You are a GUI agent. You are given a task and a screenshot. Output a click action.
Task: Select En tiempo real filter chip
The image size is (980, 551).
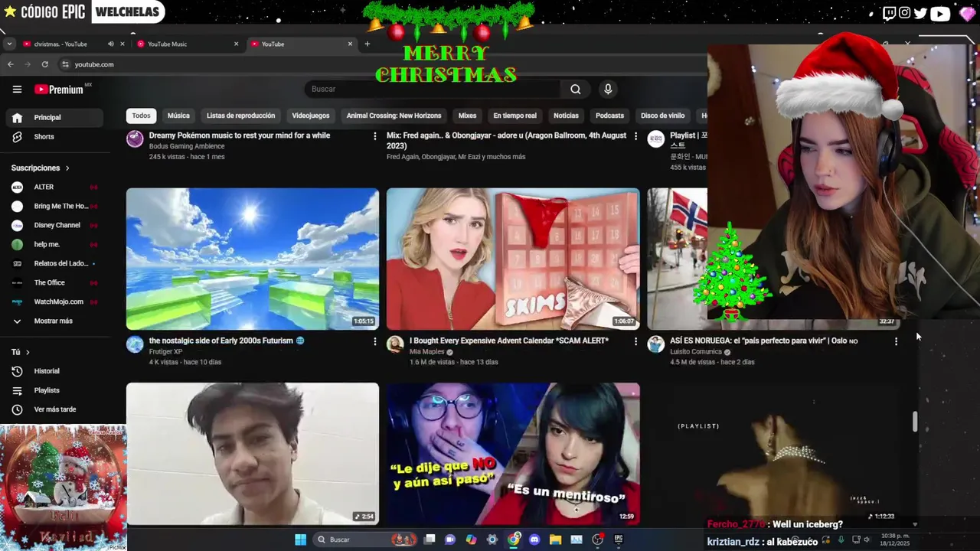coord(514,116)
